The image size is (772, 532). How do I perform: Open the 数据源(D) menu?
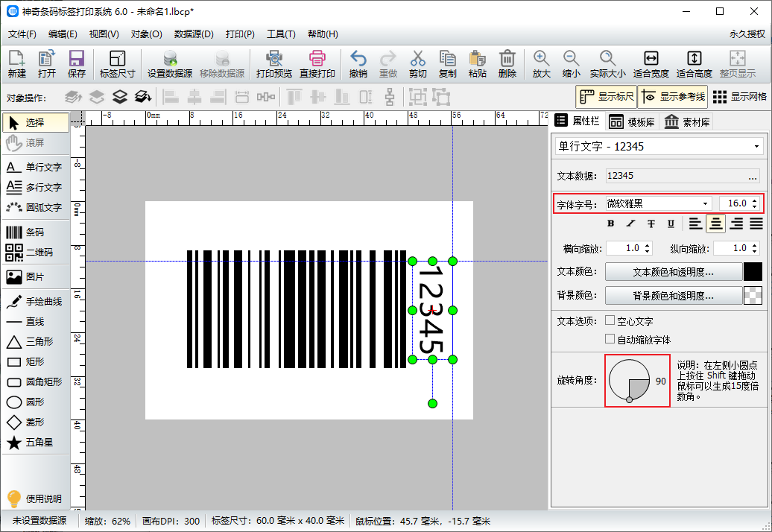(x=194, y=34)
